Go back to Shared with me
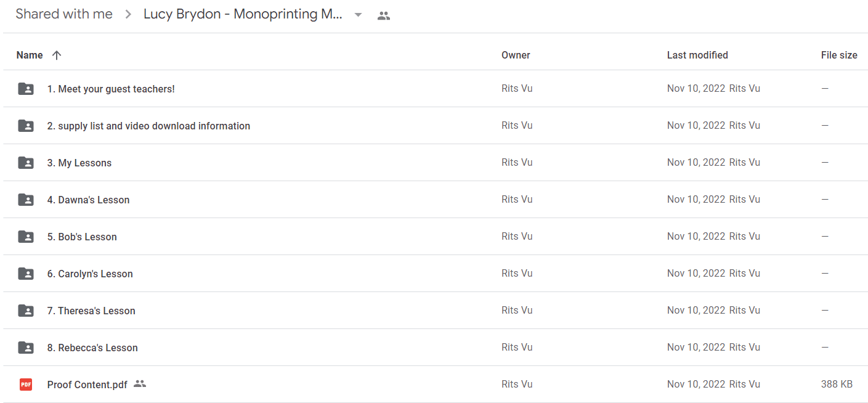 [x=64, y=14]
